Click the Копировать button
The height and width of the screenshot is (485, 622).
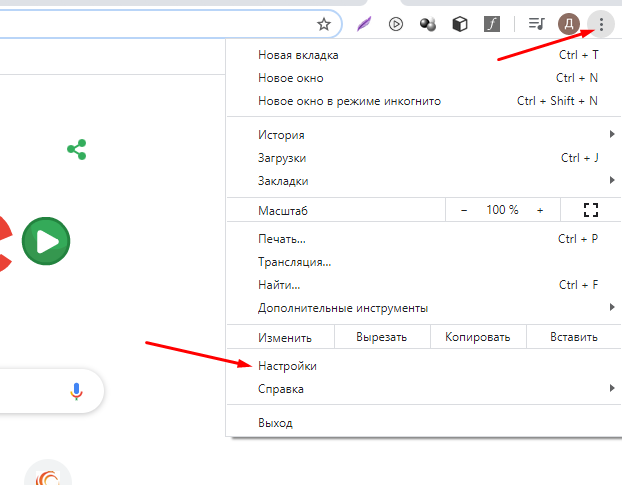pyautogui.click(x=478, y=337)
